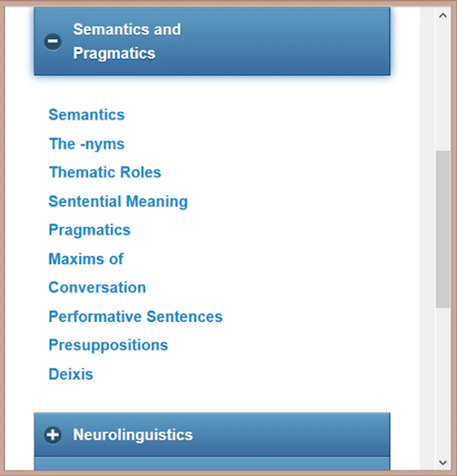
Task: Open the Semantics link
Action: 87,115
